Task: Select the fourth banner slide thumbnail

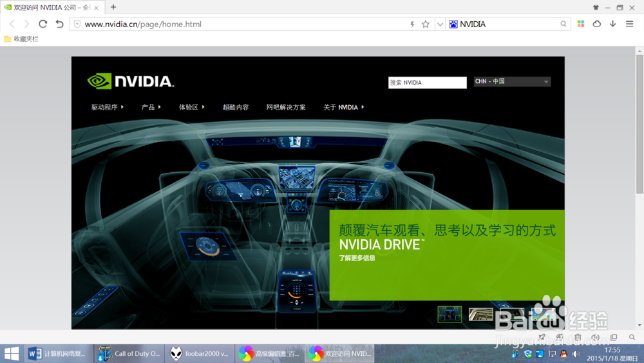Action: pyautogui.click(x=543, y=315)
